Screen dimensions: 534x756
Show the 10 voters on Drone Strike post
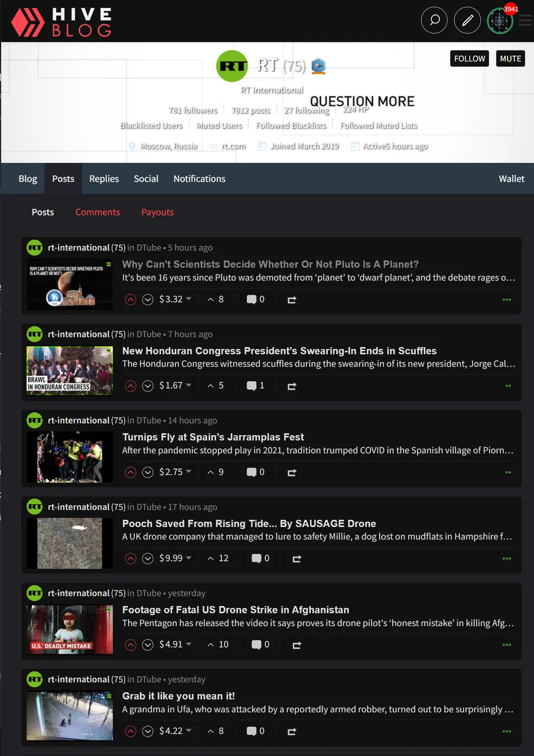[217, 644]
